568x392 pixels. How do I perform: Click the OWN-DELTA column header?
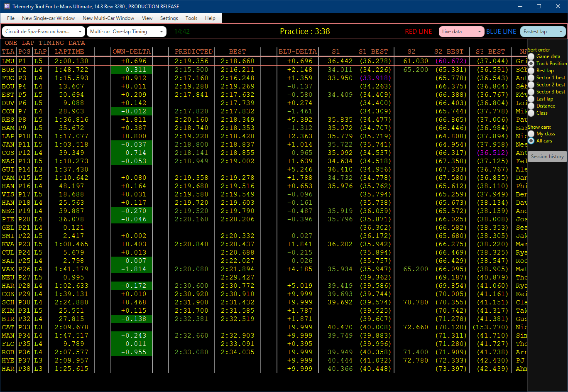tap(132, 51)
